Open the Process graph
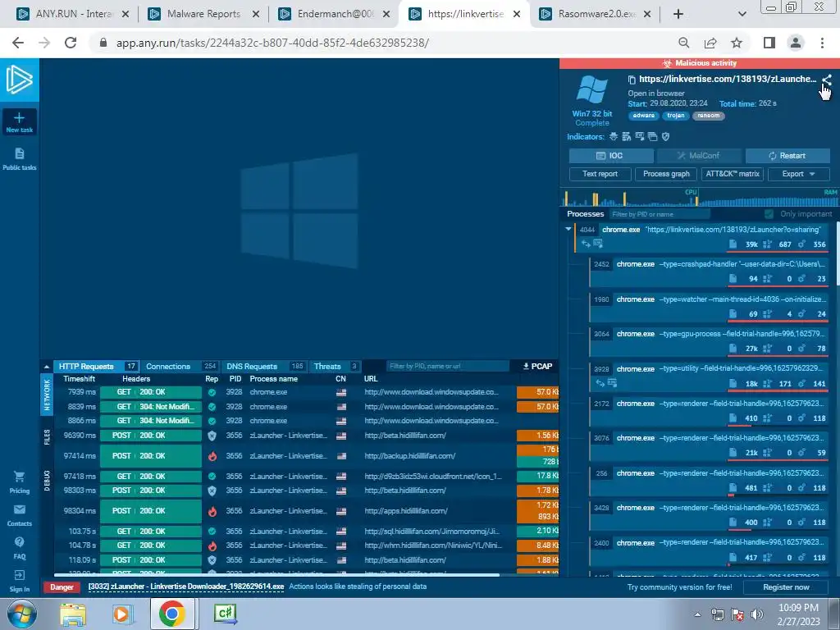This screenshot has height=630, width=840. 666,174
